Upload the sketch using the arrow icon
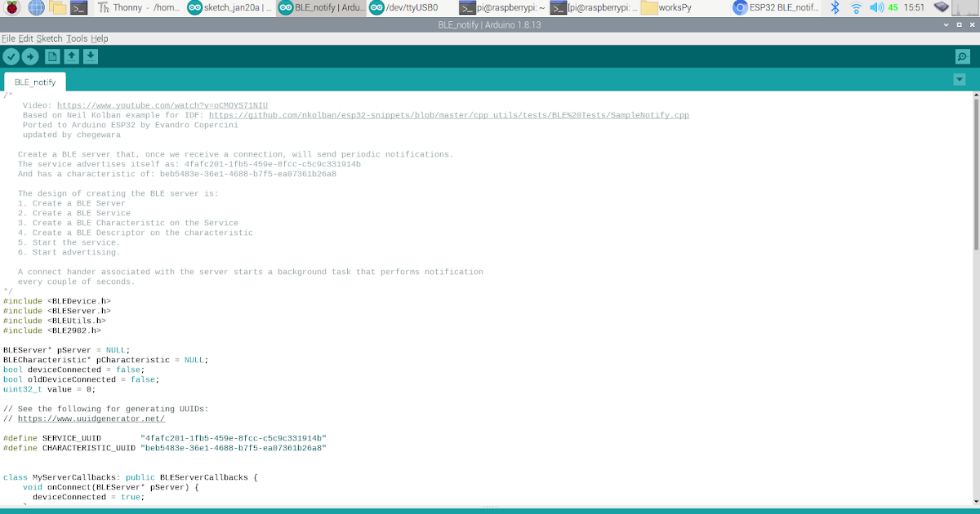 tap(30, 56)
